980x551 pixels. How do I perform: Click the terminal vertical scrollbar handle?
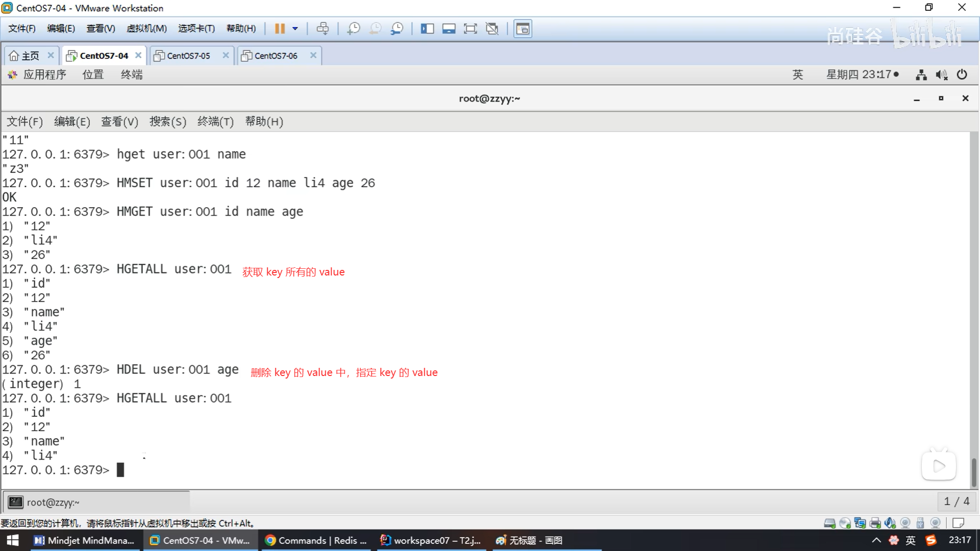click(x=973, y=472)
